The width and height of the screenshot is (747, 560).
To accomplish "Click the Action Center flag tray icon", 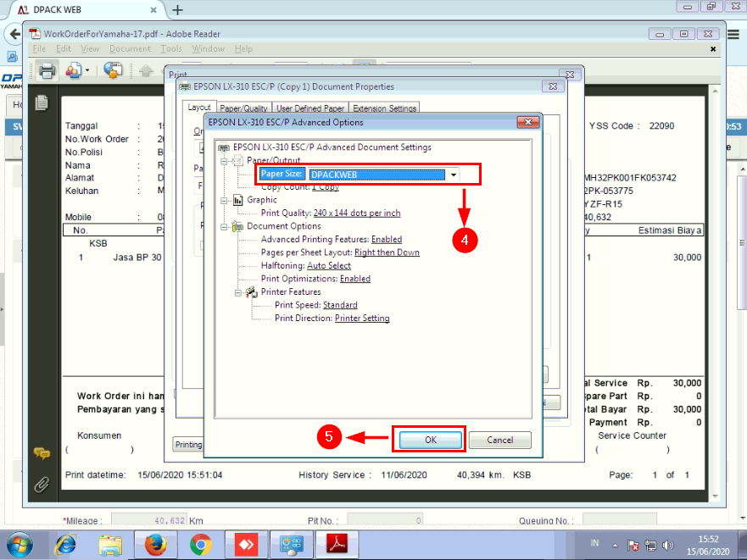I will 633,546.
